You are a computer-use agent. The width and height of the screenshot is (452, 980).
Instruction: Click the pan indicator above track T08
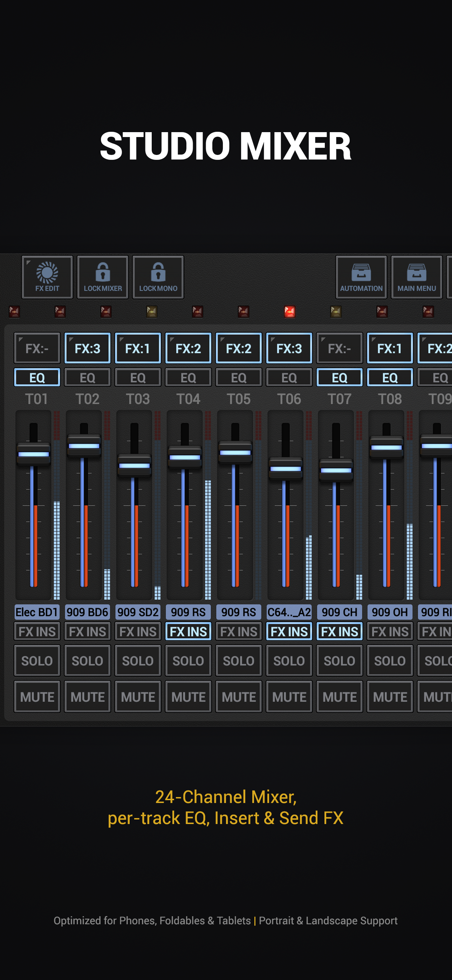click(x=382, y=312)
